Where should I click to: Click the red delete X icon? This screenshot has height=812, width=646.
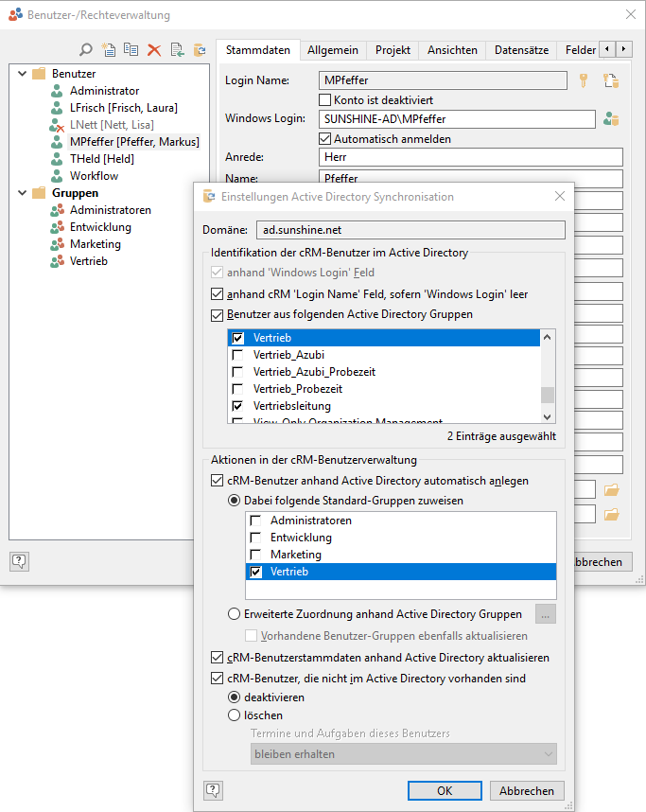tap(154, 50)
